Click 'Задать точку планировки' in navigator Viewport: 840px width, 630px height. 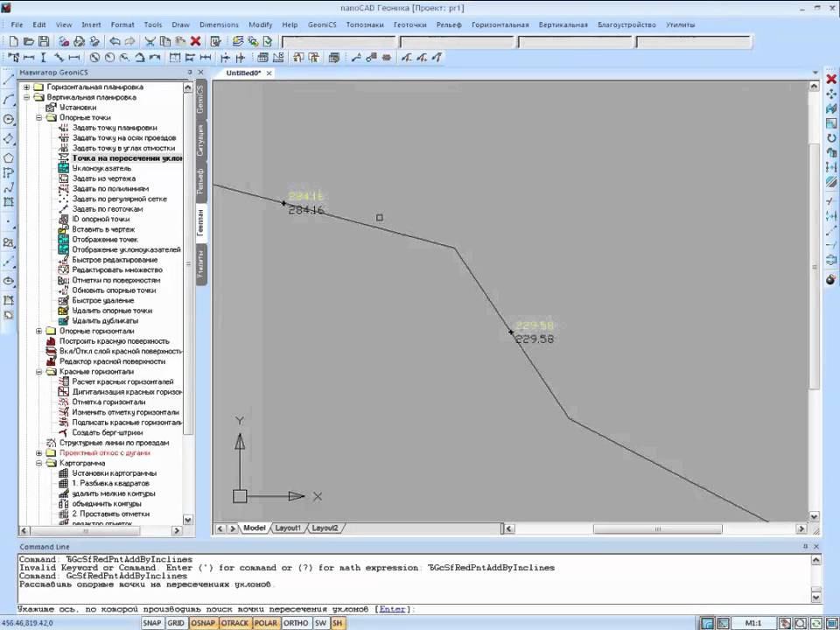pos(115,128)
